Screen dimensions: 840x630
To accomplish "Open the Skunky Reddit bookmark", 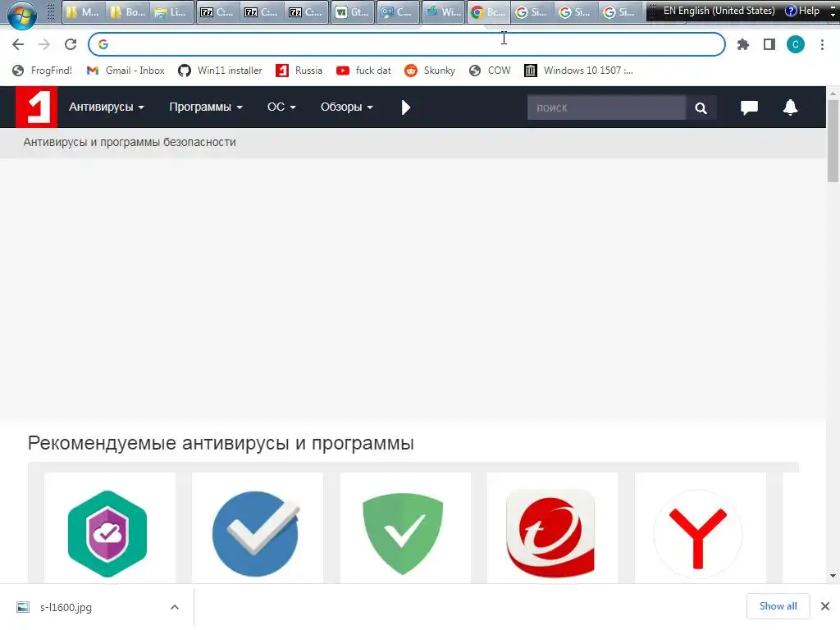I will [x=430, y=71].
